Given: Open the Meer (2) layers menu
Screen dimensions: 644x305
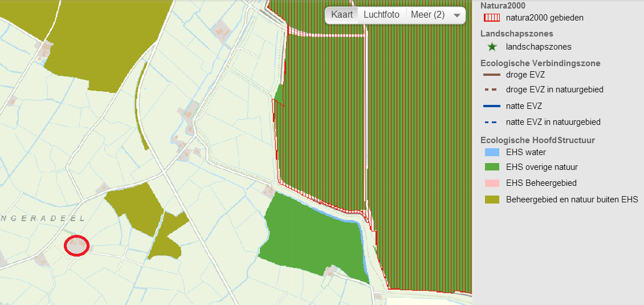Looking at the screenshot, I should (x=435, y=15).
